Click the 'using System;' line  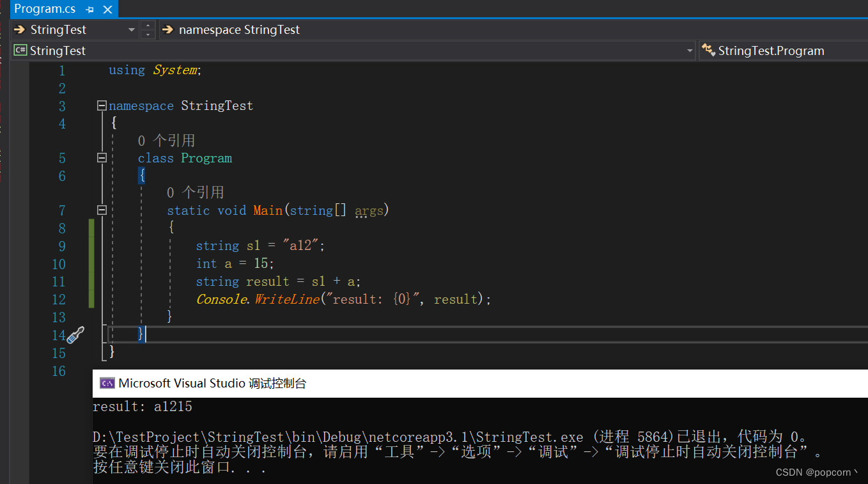155,70
